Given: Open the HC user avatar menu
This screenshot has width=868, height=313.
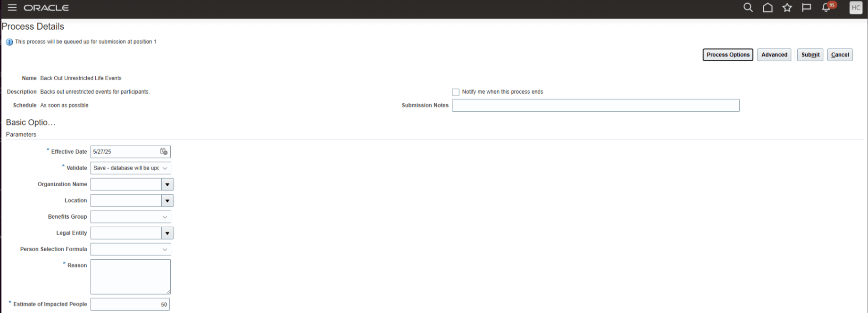Looking at the screenshot, I should tap(856, 8).
